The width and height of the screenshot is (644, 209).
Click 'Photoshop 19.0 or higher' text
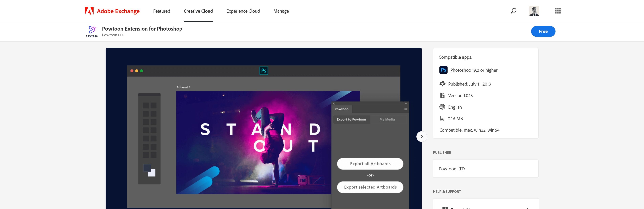coord(474,70)
